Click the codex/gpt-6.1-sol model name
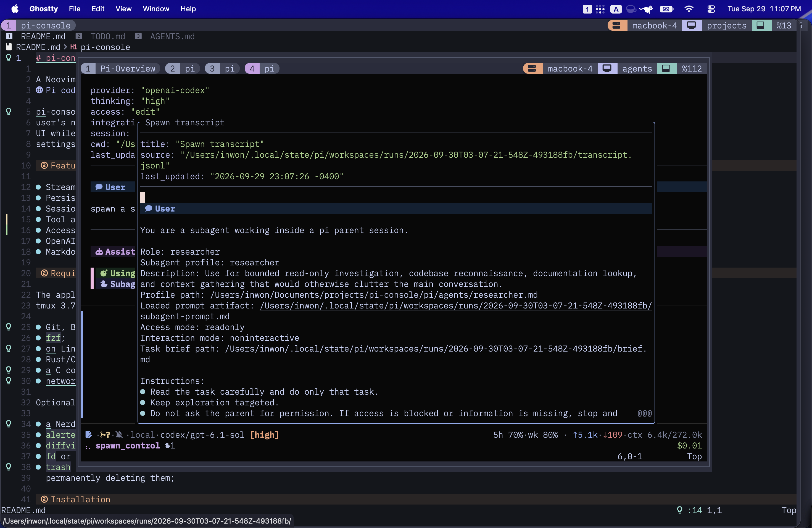Image resolution: width=812 pixels, height=528 pixels. click(202, 435)
